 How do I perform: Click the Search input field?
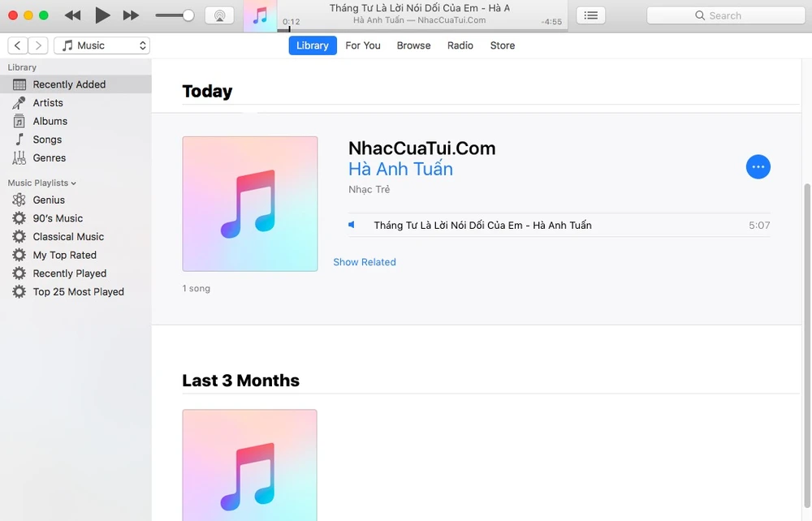click(x=725, y=15)
